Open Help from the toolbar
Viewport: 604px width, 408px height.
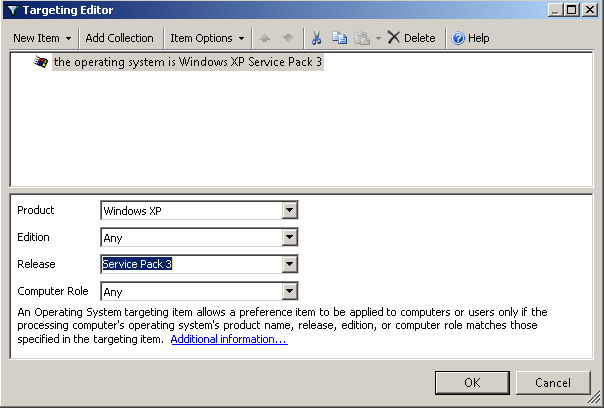(x=470, y=38)
